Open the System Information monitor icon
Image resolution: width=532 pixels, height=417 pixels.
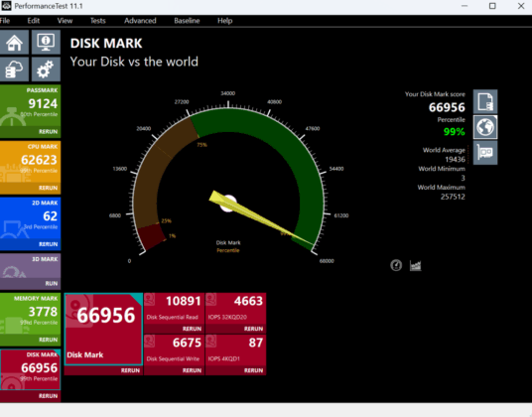46,42
